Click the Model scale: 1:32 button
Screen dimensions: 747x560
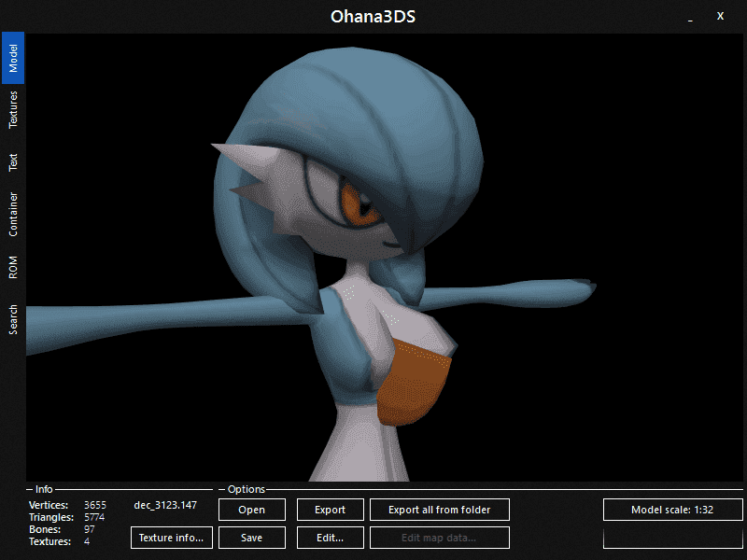pos(672,510)
